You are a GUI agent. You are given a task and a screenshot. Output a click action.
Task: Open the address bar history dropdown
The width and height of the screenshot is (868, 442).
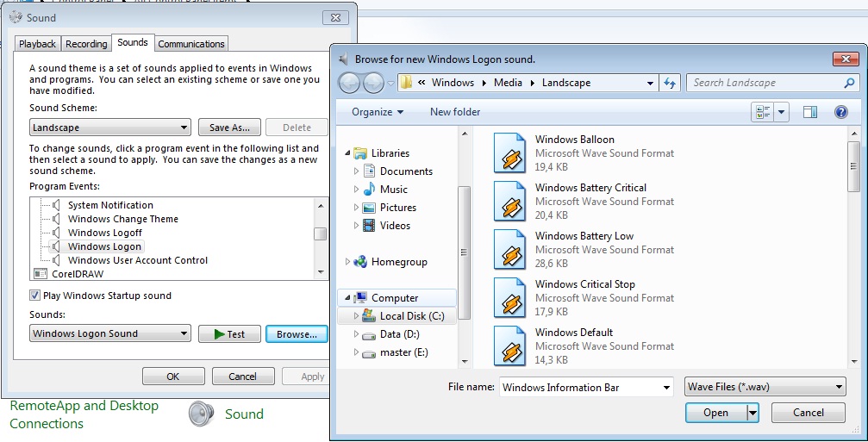650,83
